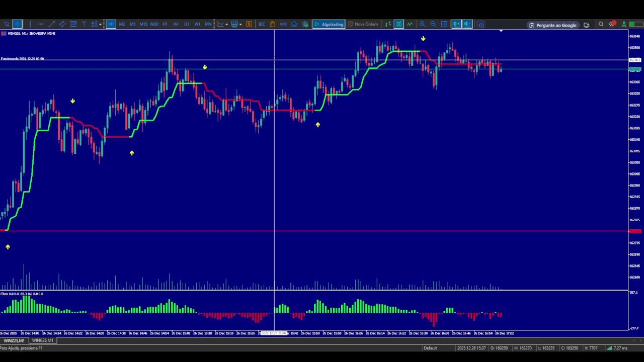Open the VPS cloud icon
The height and width of the screenshot is (362, 644).
(294, 24)
